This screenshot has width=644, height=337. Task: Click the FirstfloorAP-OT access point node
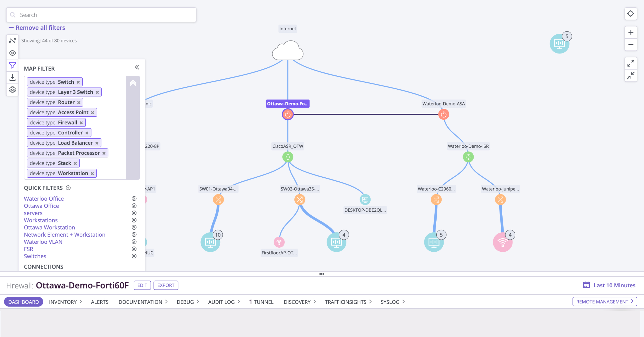coord(279,242)
